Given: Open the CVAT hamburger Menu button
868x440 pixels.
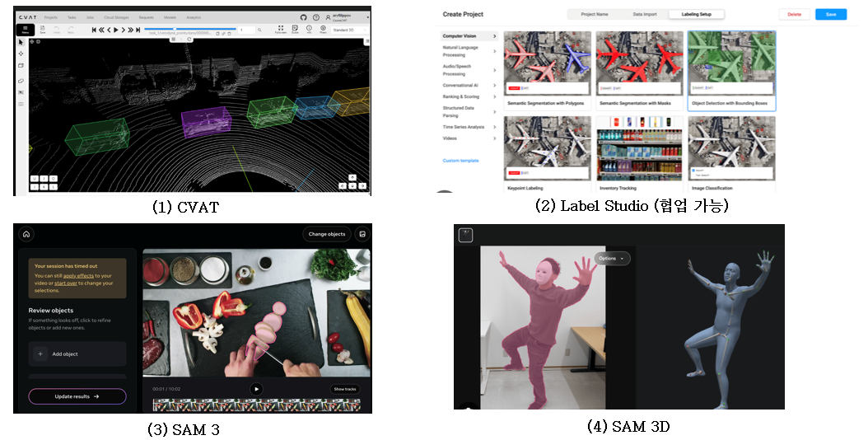Looking at the screenshot, I should coord(25,30).
